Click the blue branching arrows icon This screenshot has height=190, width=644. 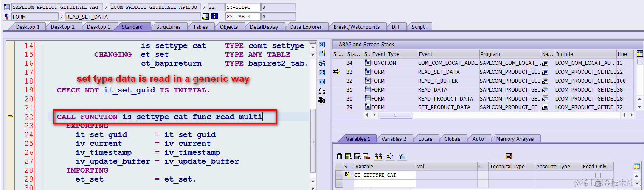390,156
